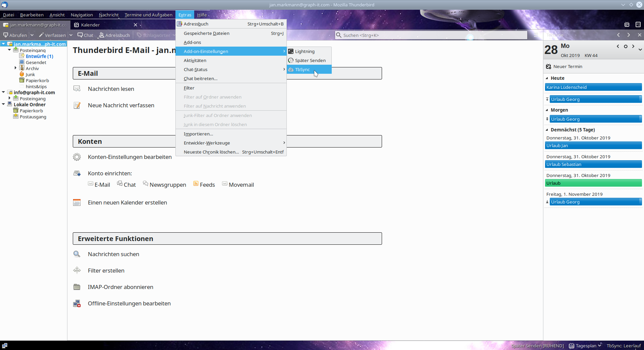Viewport: 644px width, 350px height.
Task: Open the tasks tab icon at top right
Action: (x=638, y=24)
